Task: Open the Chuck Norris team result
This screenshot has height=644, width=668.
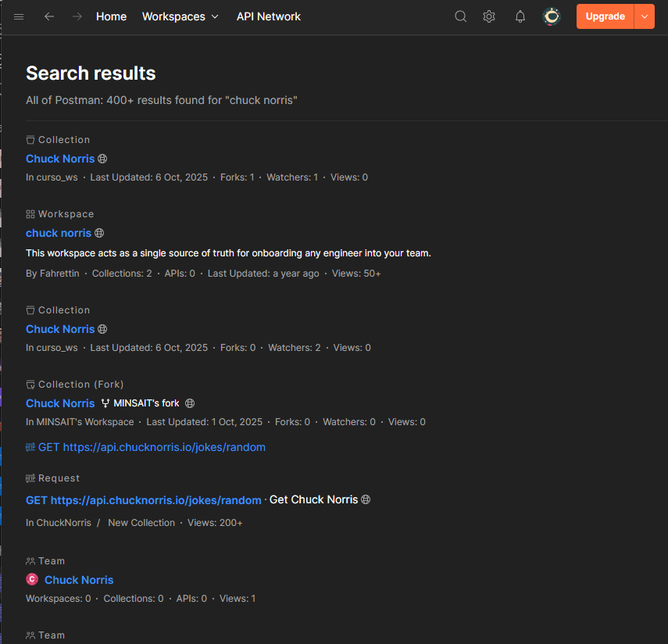Action: [79, 580]
